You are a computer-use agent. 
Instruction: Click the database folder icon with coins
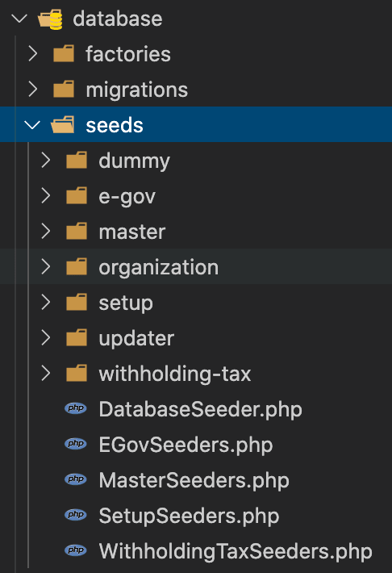(x=51, y=19)
